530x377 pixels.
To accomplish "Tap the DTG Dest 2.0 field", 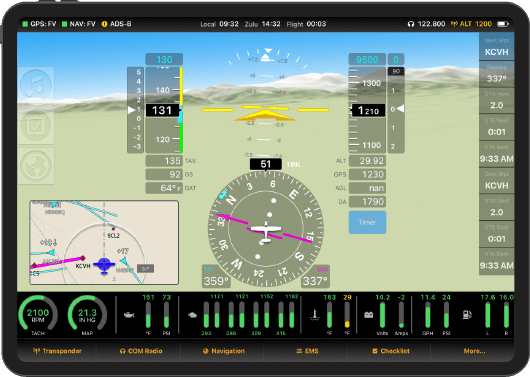I will tap(497, 208).
